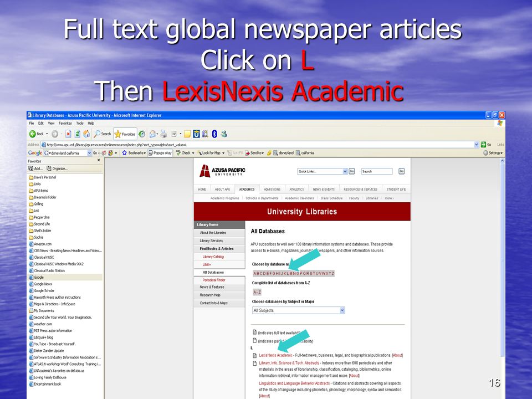
Task: Open the weather.com favorite
Action: point(40,324)
